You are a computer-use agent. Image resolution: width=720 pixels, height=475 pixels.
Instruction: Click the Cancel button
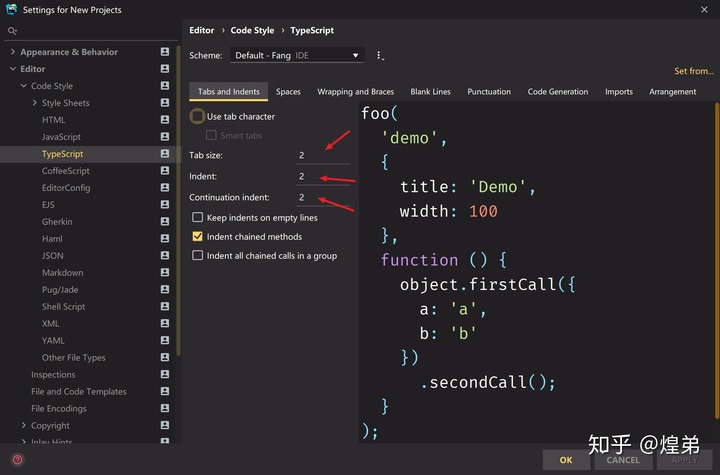623,460
